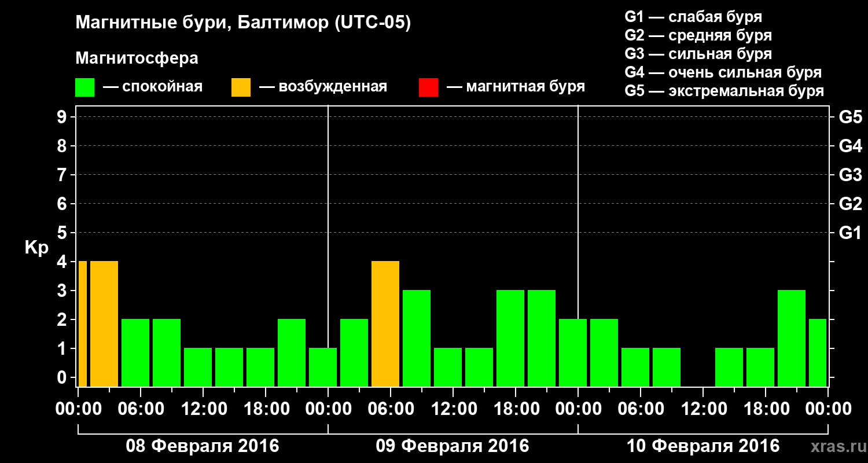
Task: Click 'G1 — слабая буря' description
Action: click(x=693, y=17)
